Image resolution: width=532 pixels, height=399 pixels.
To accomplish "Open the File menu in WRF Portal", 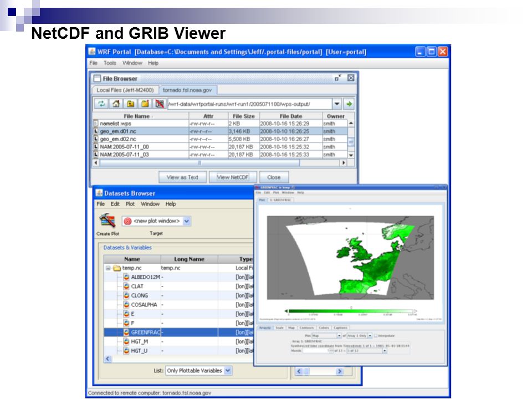I will [x=93, y=63].
